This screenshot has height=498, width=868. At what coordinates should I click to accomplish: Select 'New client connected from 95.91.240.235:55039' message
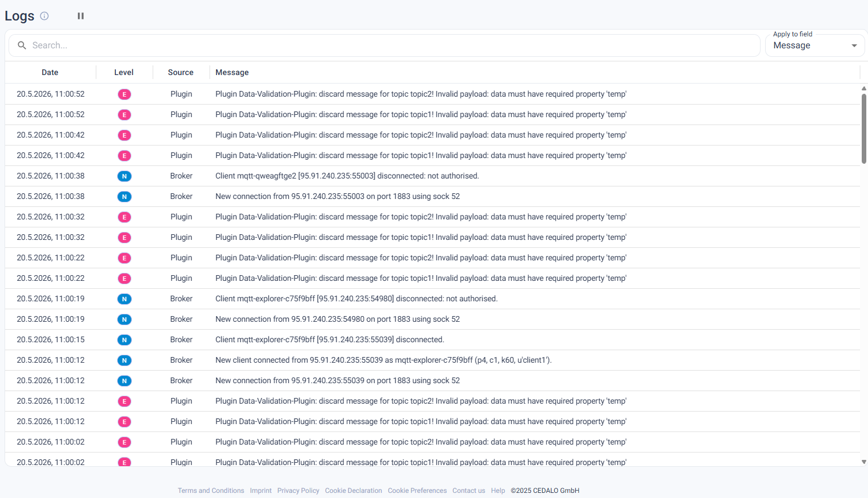(384, 360)
